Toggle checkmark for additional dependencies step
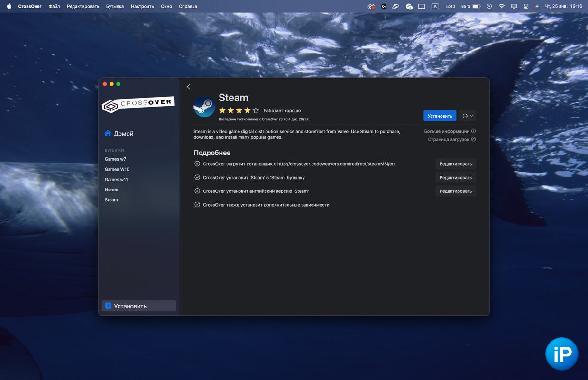Viewport: 588px width, 380px height. [x=197, y=205]
